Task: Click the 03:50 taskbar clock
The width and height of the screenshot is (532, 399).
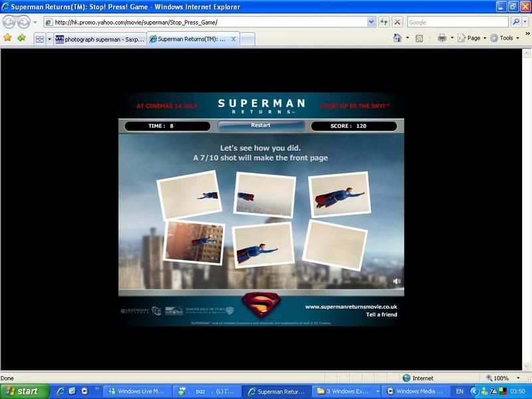Action: click(517, 391)
